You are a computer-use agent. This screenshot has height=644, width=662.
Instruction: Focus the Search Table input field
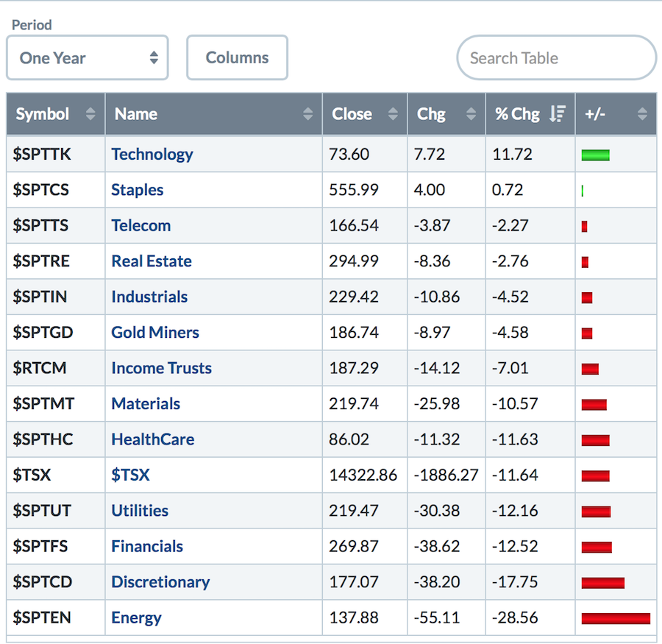[556, 58]
